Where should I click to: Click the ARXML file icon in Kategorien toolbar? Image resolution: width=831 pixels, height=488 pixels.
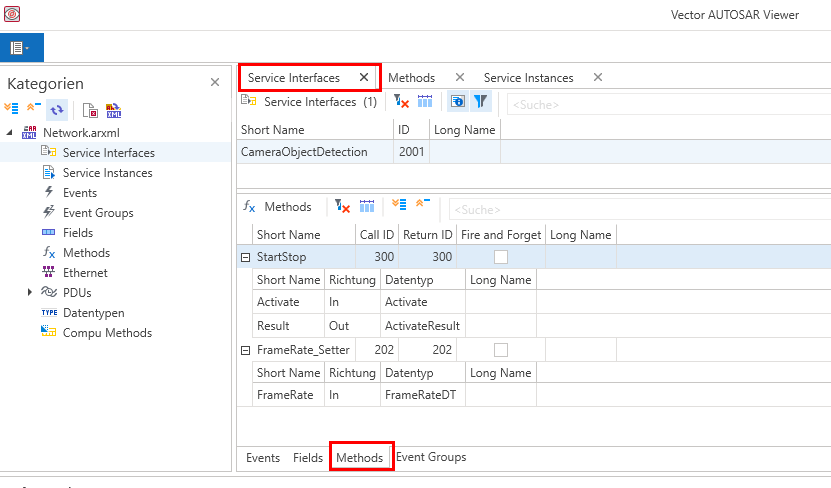click(x=112, y=110)
